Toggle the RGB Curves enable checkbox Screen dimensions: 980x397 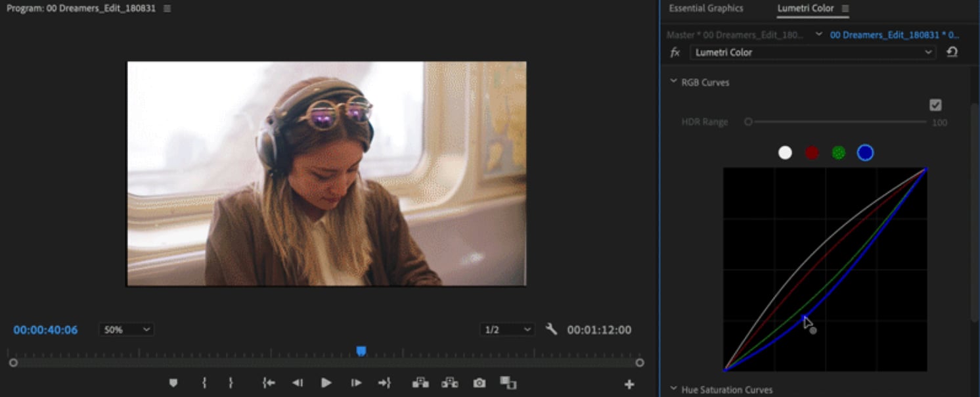(935, 105)
